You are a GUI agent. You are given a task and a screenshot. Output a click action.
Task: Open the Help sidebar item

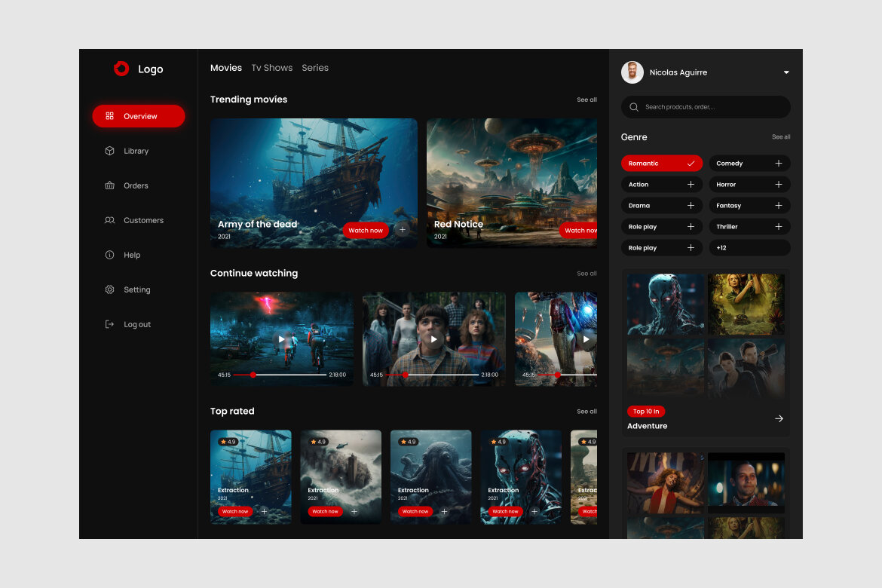(x=123, y=255)
